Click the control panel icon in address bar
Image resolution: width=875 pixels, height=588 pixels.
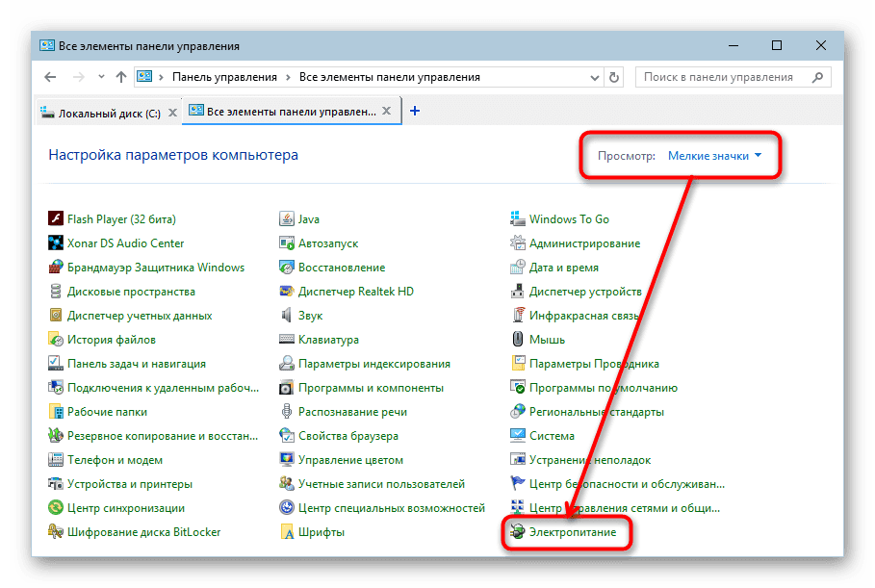pos(144,76)
